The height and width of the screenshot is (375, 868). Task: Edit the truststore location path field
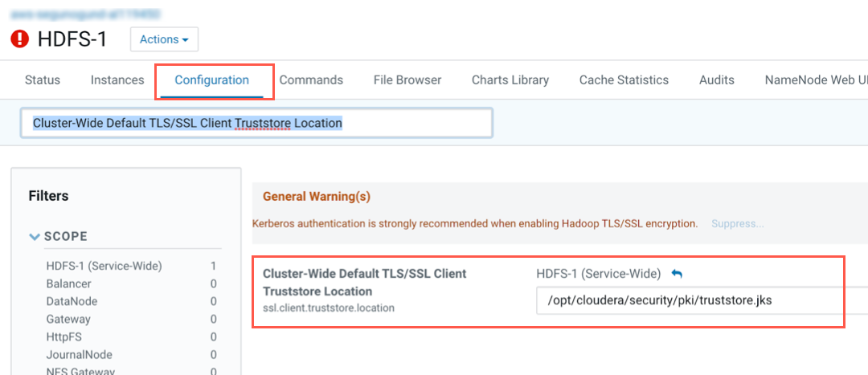click(702, 300)
